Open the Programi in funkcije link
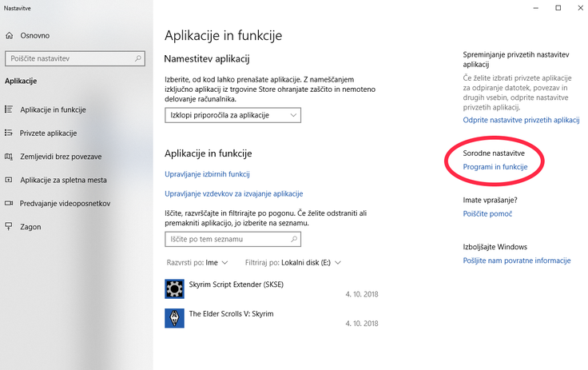This screenshot has width=588, height=370. pyautogui.click(x=495, y=167)
